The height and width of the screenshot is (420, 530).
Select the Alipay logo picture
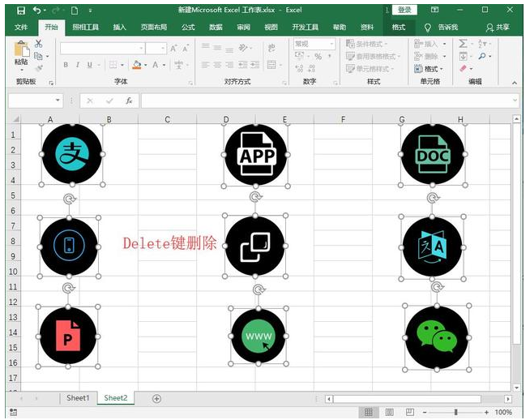(71, 154)
